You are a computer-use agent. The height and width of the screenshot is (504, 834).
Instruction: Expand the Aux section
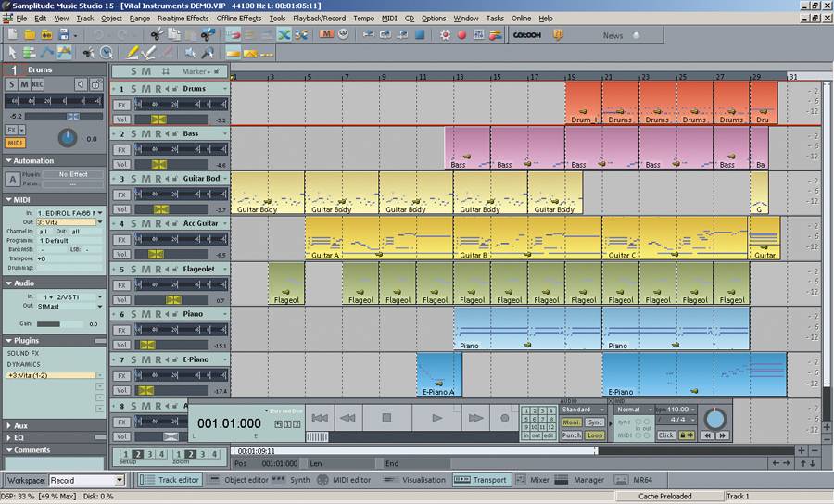click(x=8, y=426)
